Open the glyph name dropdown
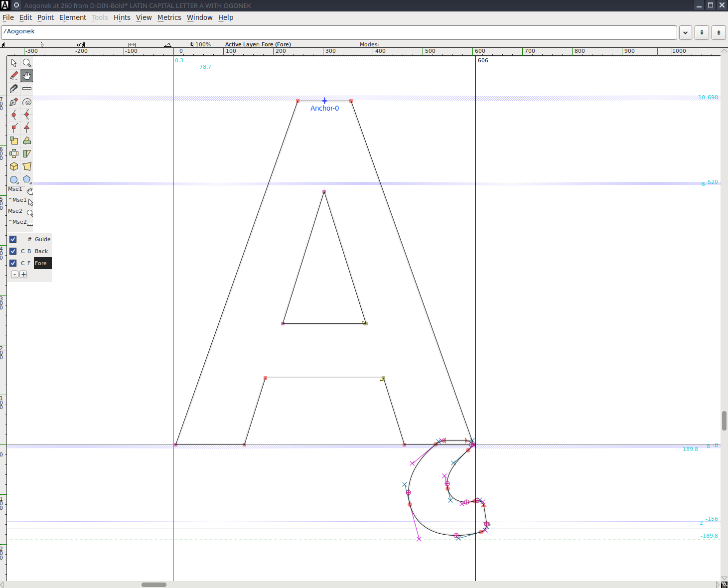This screenshot has width=728, height=588. pyautogui.click(x=685, y=32)
